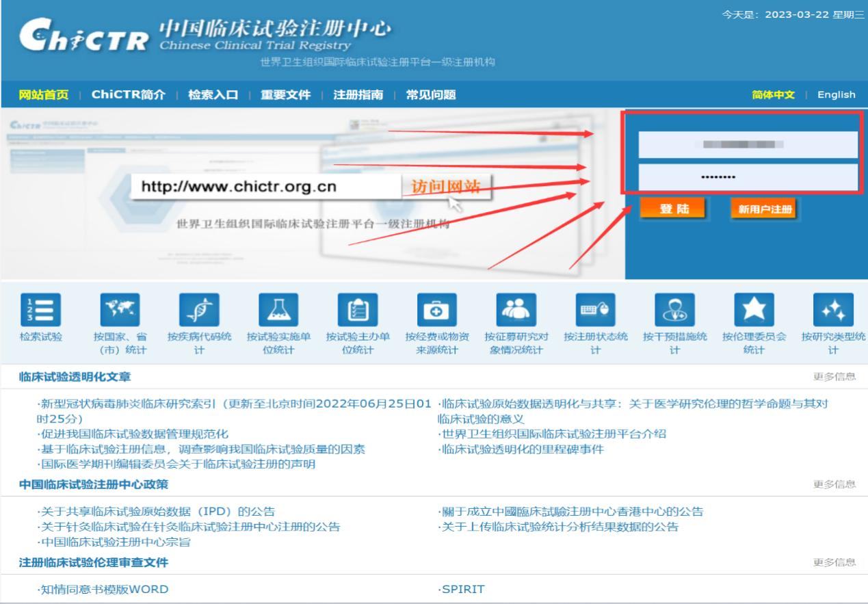Viewport: 868px width, 604px height.
Task: Open 更多信息 beside 临床试验透明化文章
Action: (x=834, y=377)
